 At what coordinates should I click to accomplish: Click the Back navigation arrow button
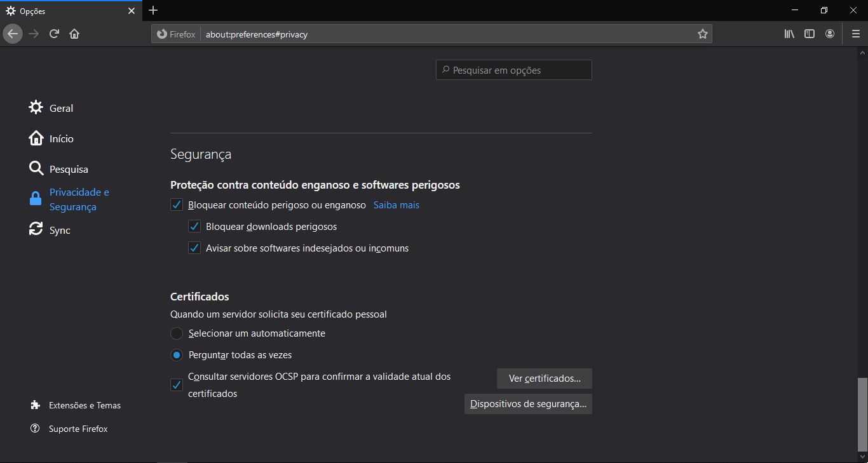[x=13, y=34]
